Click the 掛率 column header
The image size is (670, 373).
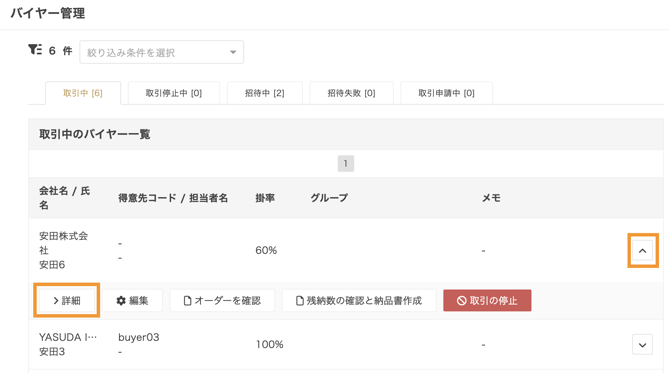[x=265, y=198]
